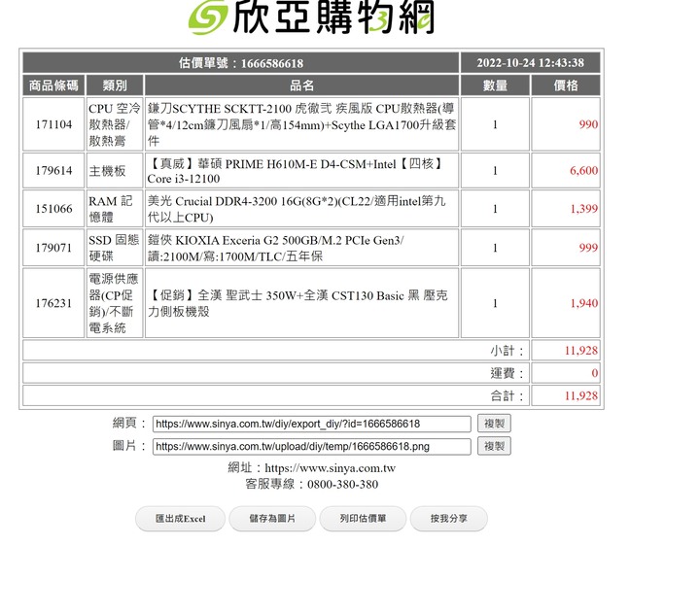Click product barcode 171104

[53, 124]
